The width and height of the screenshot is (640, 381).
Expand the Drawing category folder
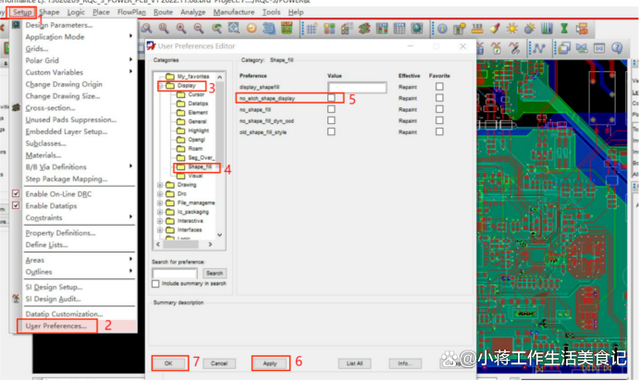[x=160, y=185]
